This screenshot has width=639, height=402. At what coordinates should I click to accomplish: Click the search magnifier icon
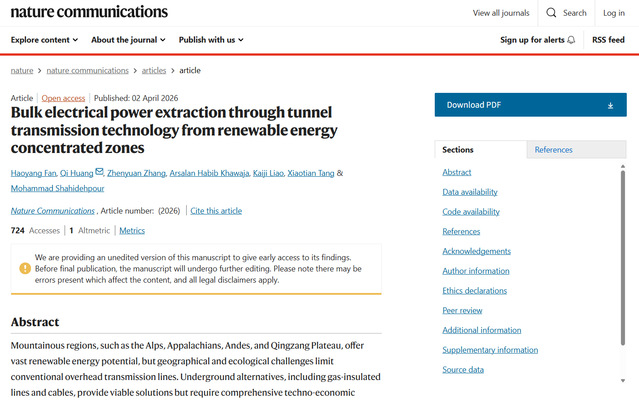click(x=552, y=13)
